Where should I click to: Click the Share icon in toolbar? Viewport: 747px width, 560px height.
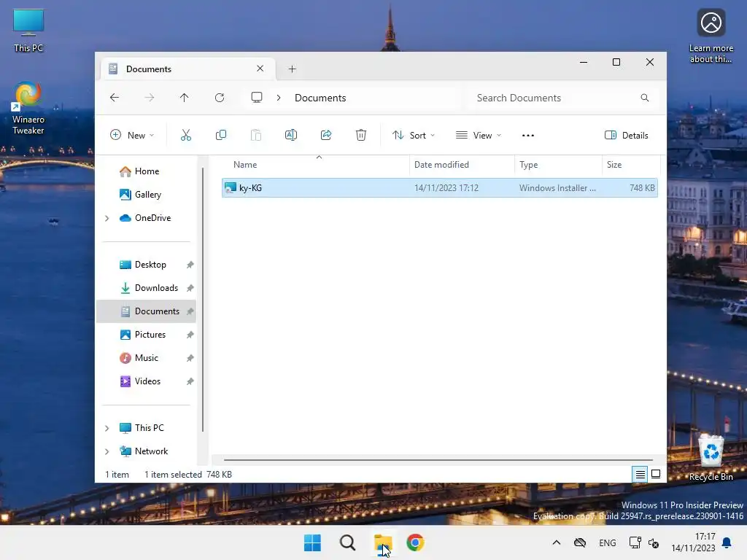click(x=326, y=135)
